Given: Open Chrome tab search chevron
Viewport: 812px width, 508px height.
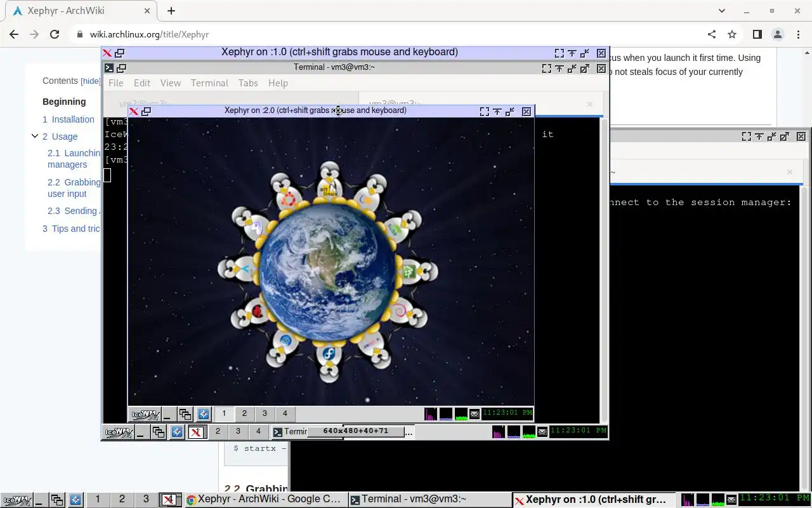Looking at the screenshot, I should coord(722,11).
